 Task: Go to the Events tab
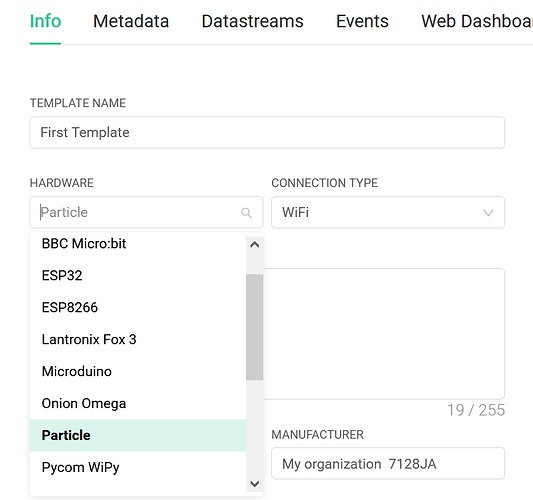(362, 21)
